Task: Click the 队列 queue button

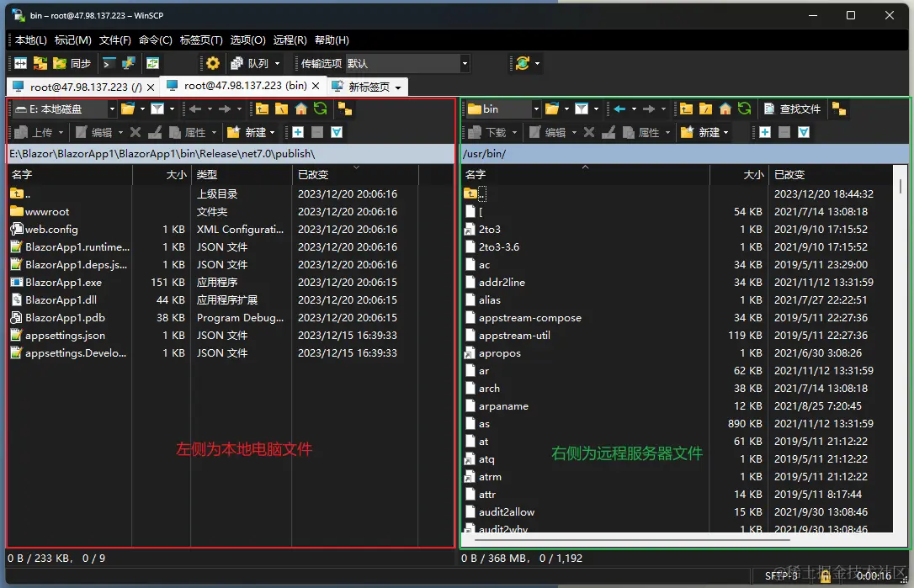Action: tap(249, 64)
